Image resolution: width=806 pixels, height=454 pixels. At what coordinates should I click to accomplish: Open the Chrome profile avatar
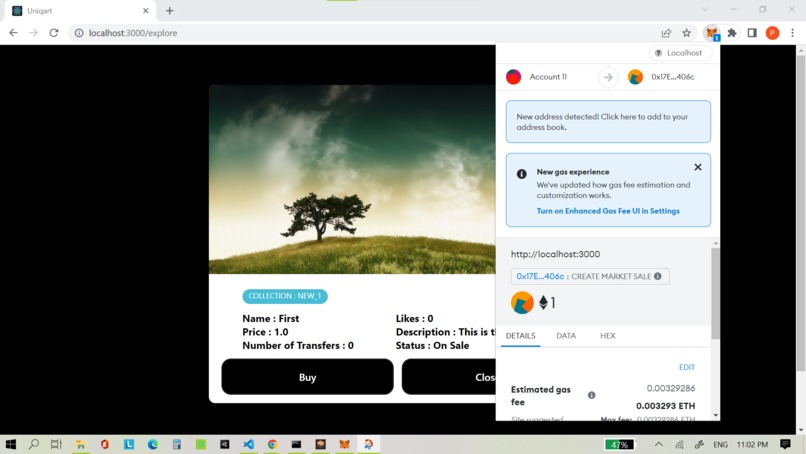pyautogui.click(x=772, y=33)
